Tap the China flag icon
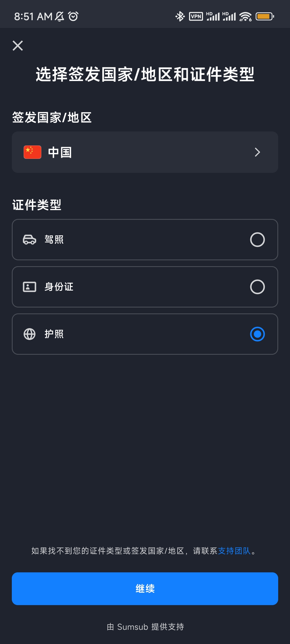Screen dimensions: 290x644 [x=32, y=152]
